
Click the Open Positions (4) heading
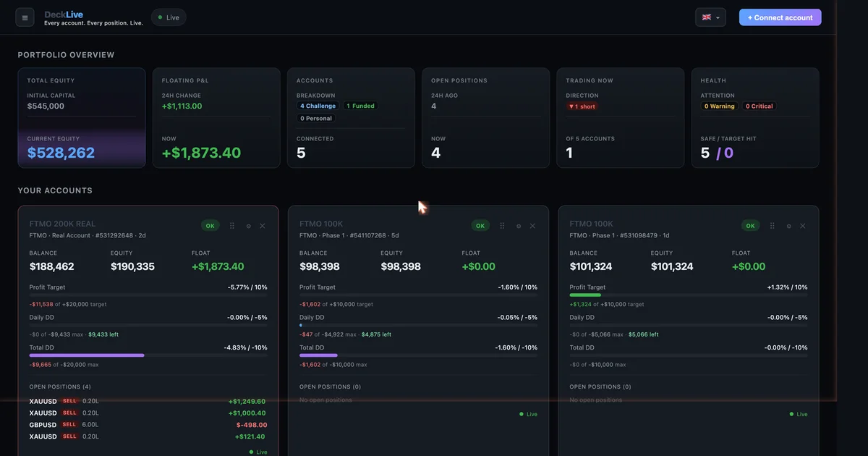(60, 387)
